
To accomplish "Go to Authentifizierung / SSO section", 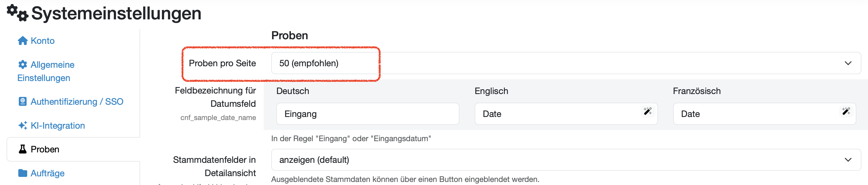I will (77, 102).
